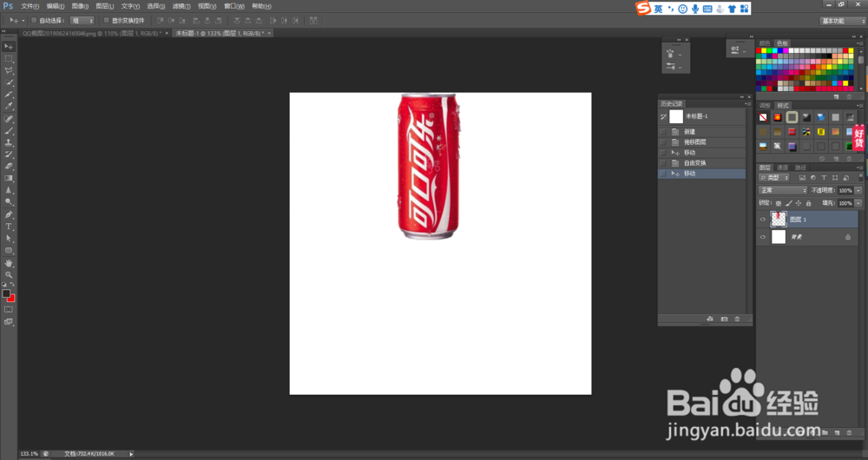Change screen mode icon in toolbox
The width and height of the screenshot is (868, 460).
coord(9,322)
